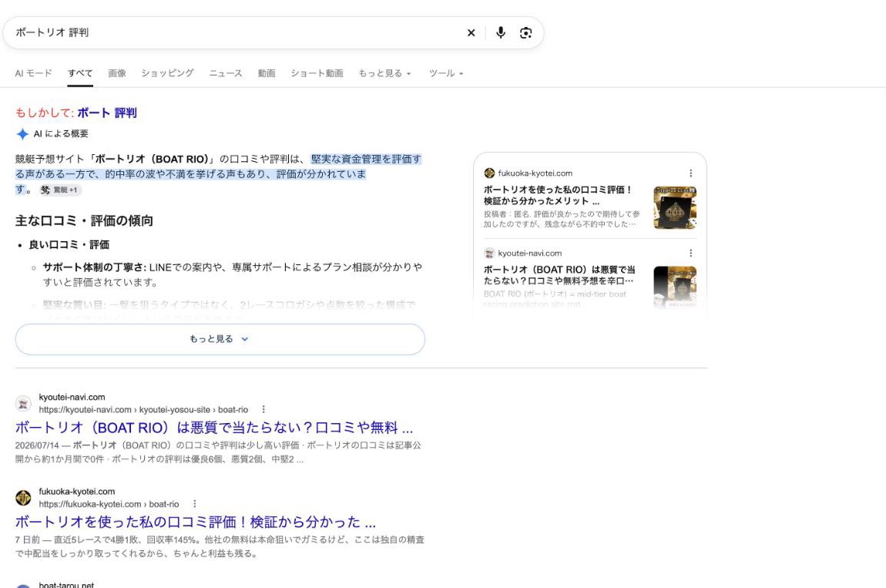Viewport: 886px width, 588px height.
Task: Click the kyoutei-navi.com result URL breadcrumb
Action: [x=143, y=409]
